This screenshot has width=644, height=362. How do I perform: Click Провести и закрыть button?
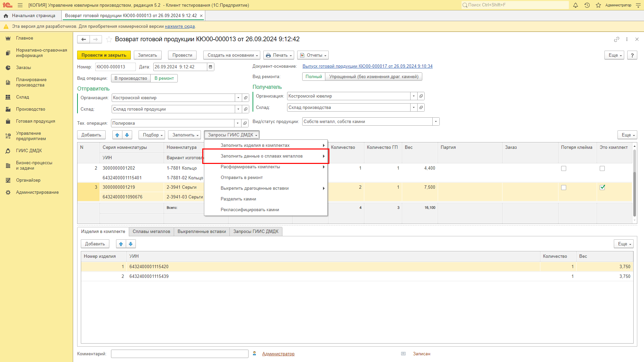pyautogui.click(x=104, y=55)
